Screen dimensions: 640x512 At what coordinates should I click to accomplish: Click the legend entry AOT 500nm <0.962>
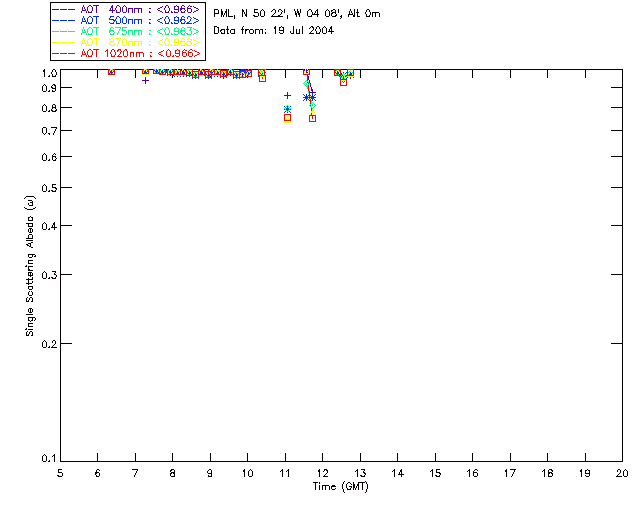tap(128, 20)
